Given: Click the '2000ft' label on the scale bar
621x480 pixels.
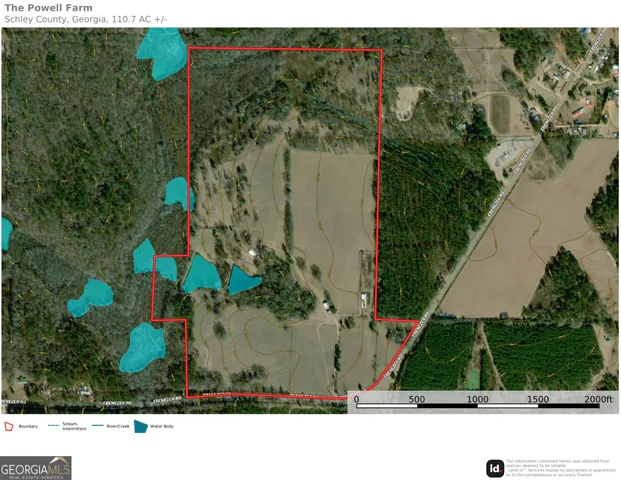Looking at the screenshot, I should pos(598,399).
